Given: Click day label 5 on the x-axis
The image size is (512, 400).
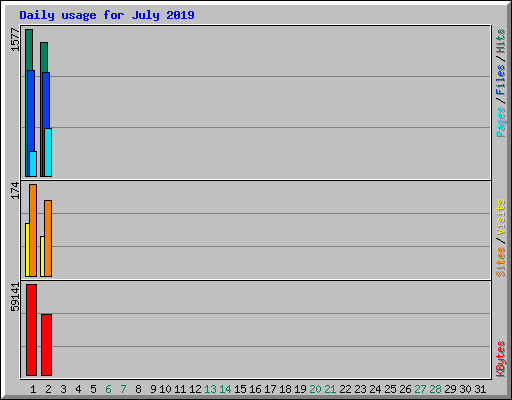Looking at the screenshot, I should [93, 389].
